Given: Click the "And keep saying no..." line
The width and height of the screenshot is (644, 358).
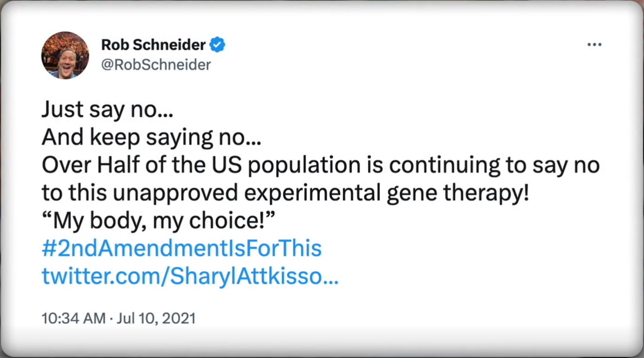Looking at the screenshot, I should [152, 138].
